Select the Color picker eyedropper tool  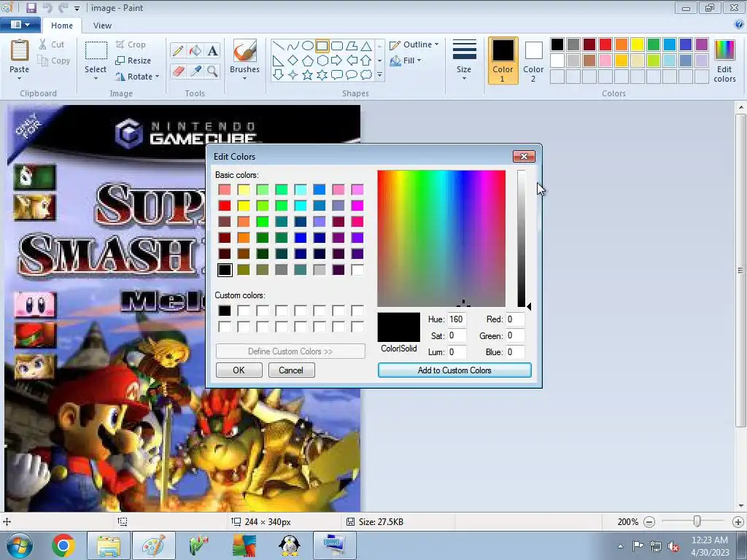point(196,71)
